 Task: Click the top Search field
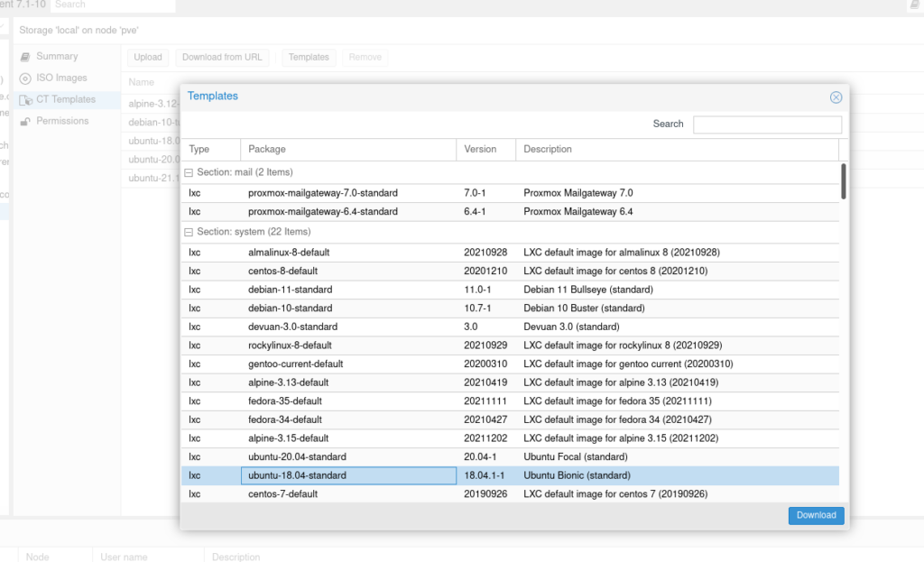click(x=113, y=5)
